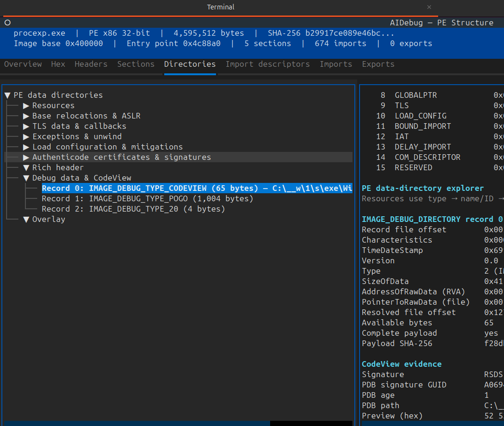This screenshot has width=504, height=426.
Task: Click the PointerToRawData (file) field
Action: click(432, 302)
